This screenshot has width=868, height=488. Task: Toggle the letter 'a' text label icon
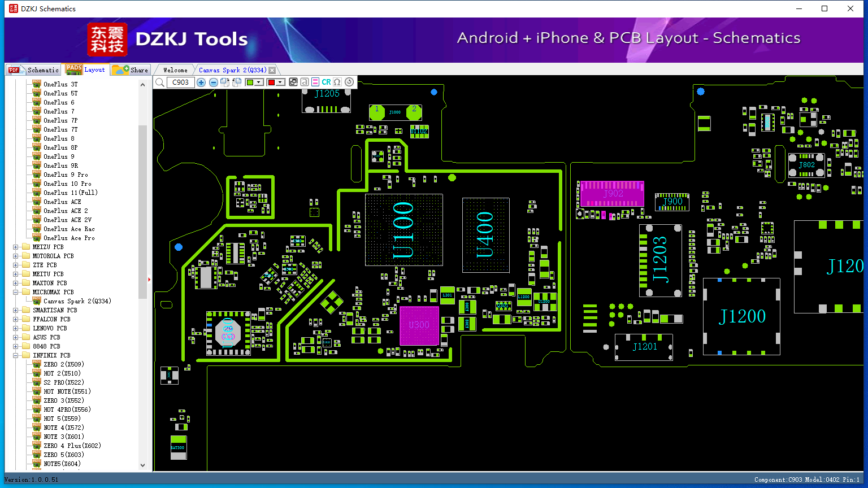pos(305,82)
